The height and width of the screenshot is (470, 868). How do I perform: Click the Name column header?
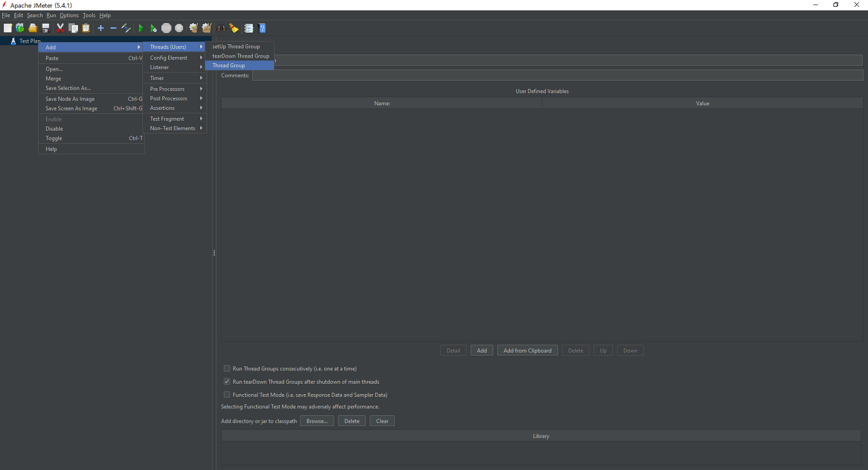[x=382, y=103]
